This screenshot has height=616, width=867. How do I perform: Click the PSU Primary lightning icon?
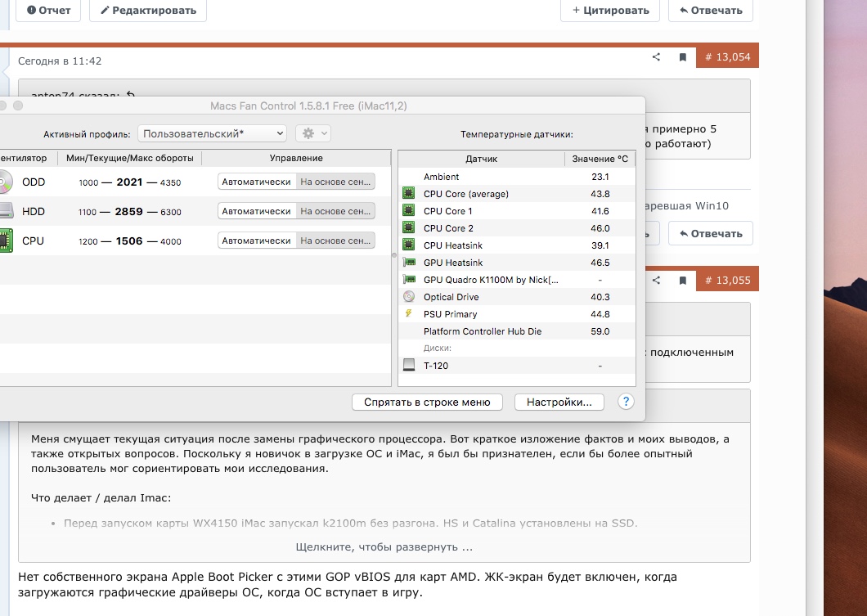[409, 313]
